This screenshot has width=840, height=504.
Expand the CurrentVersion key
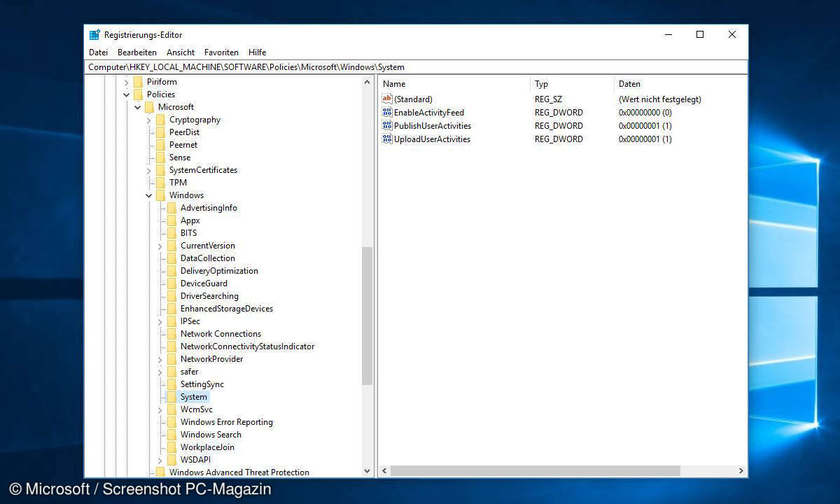click(160, 246)
